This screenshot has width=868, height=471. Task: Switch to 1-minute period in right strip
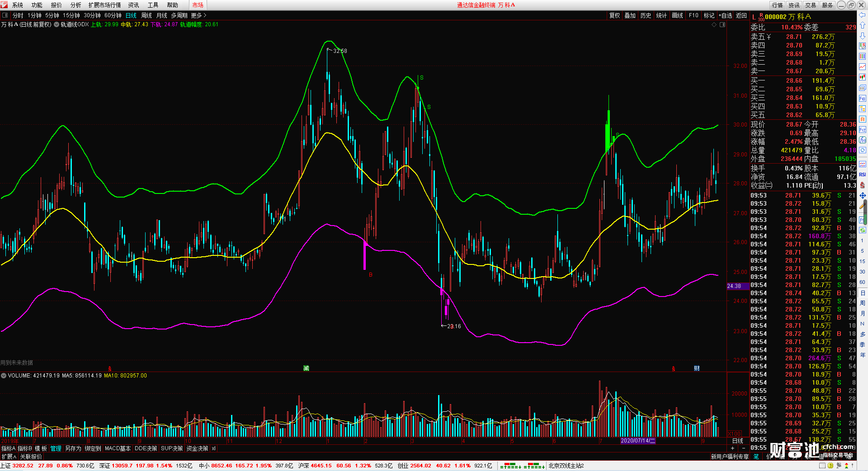pyautogui.click(x=863, y=240)
